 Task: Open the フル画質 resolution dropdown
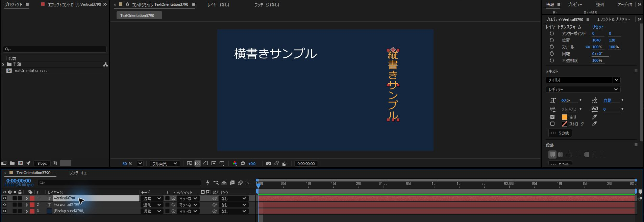(165, 164)
